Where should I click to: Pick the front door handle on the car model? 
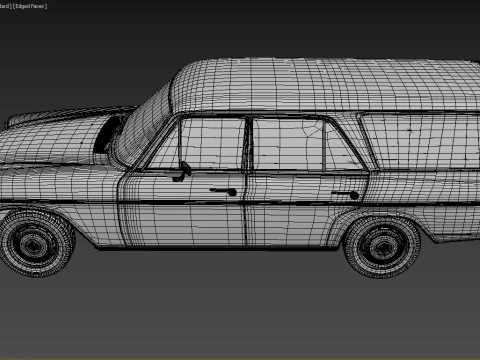tap(223, 191)
